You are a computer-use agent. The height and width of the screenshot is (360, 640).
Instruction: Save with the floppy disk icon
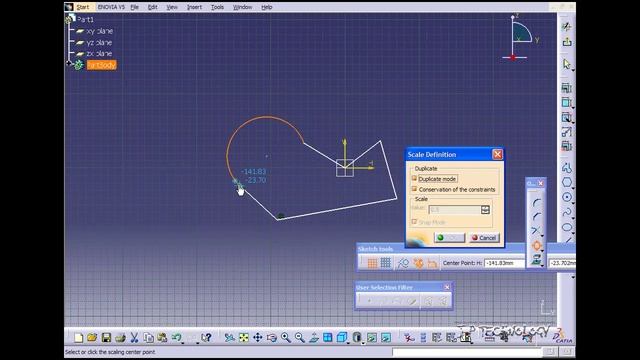[x=106, y=338]
